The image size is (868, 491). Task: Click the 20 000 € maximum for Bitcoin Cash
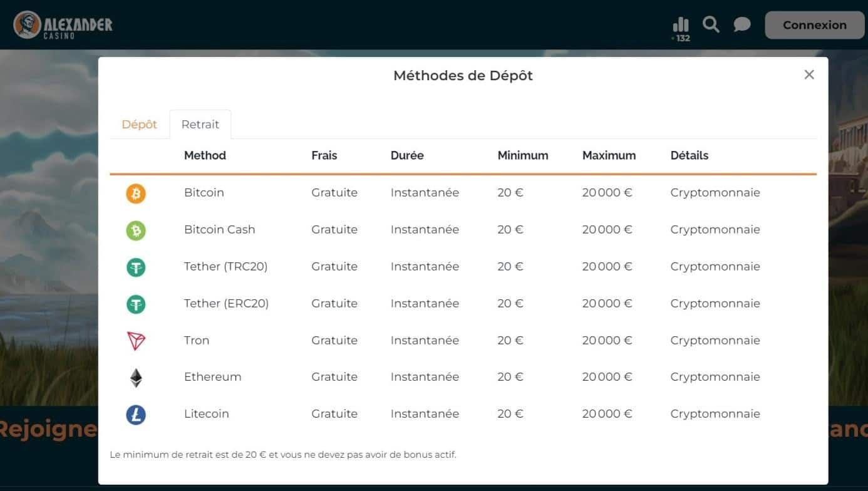[607, 229]
